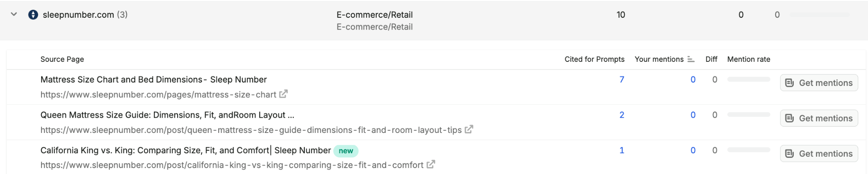Open external link icon for california-king-vs-king URL
868x174 pixels.
[431, 165]
